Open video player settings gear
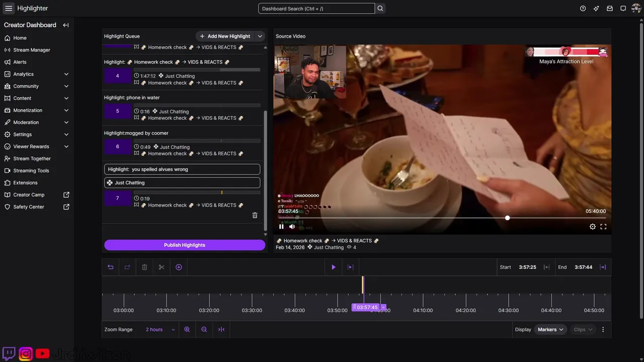644x362 pixels. tap(593, 227)
